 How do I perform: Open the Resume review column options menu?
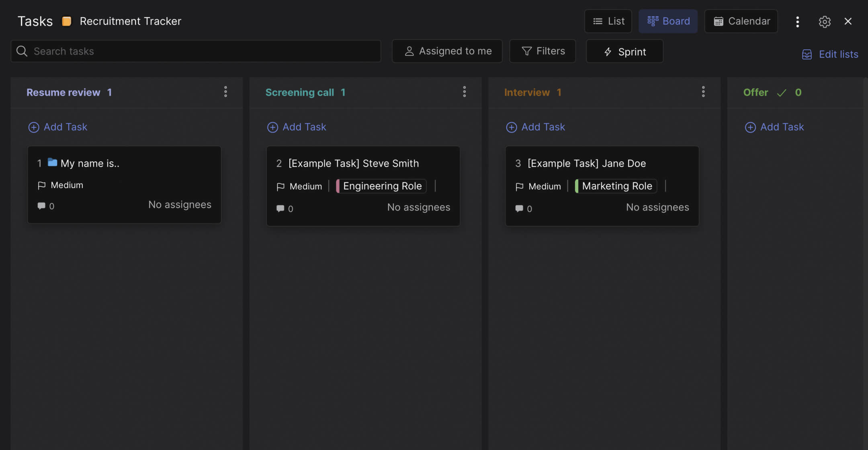(x=225, y=92)
